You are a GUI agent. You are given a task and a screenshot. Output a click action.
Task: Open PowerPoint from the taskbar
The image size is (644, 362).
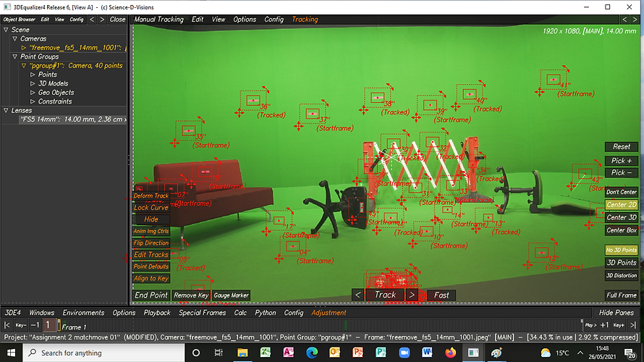coord(357,353)
